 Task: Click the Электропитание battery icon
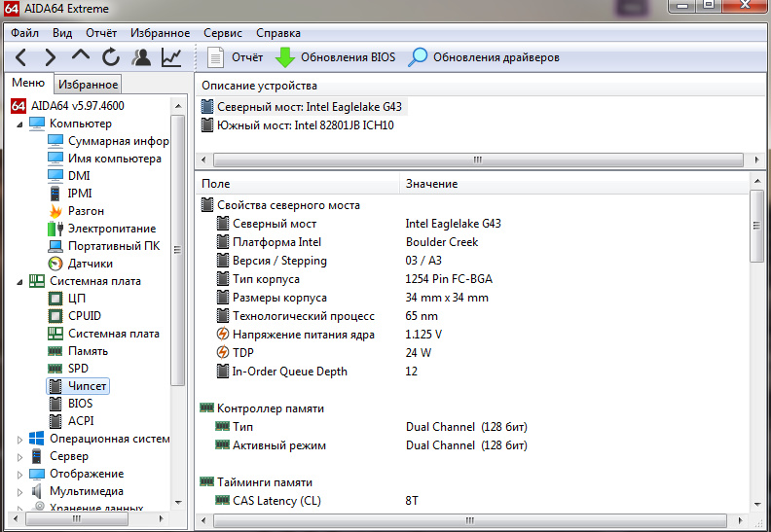pyautogui.click(x=55, y=229)
